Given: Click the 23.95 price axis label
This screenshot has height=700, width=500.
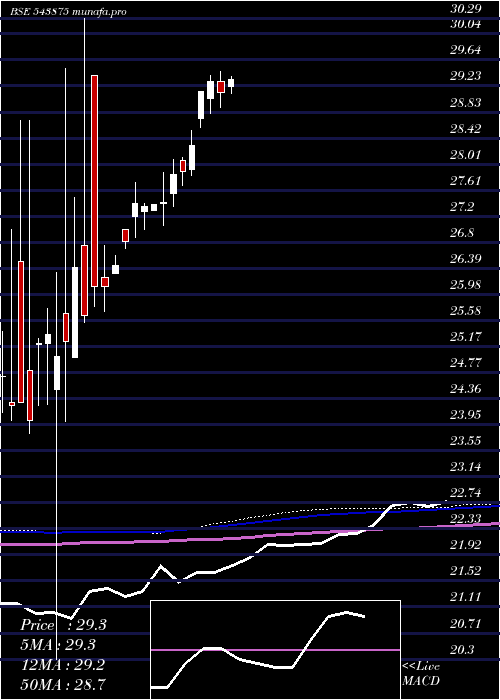Looking at the screenshot, I should (x=465, y=415).
